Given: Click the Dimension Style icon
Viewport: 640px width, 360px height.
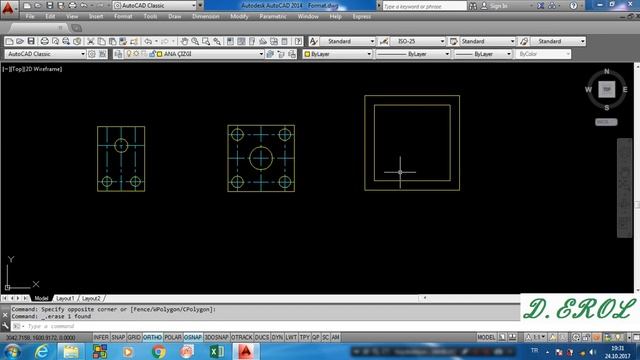Looking at the screenshot, I should [384, 41].
